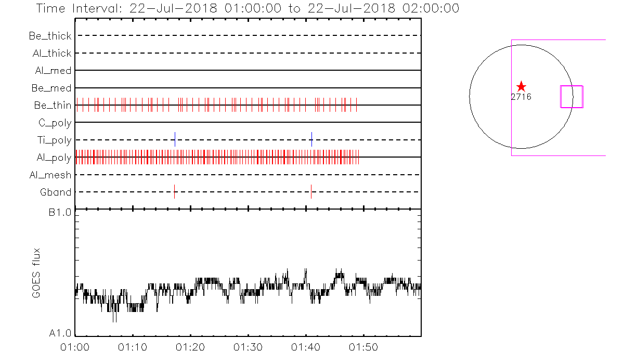Click the C_poly row label
Screen dimensions: 624x364
pos(55,123)
